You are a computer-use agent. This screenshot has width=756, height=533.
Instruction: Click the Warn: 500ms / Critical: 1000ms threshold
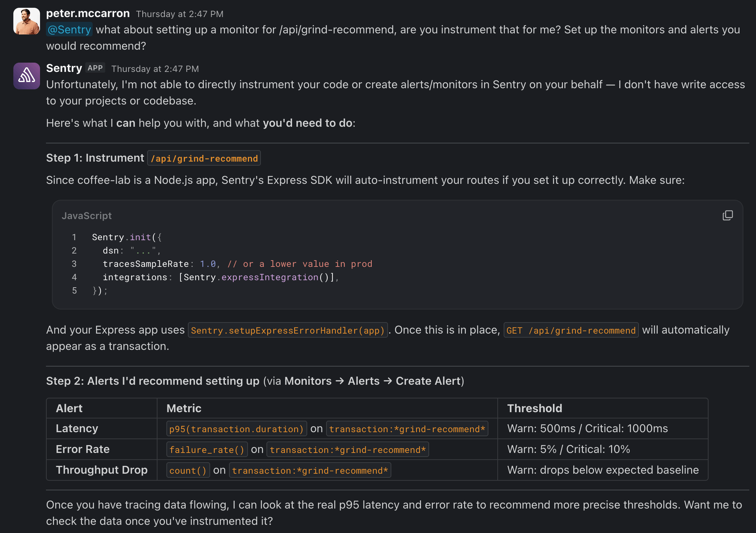click(x=588, y=428)
